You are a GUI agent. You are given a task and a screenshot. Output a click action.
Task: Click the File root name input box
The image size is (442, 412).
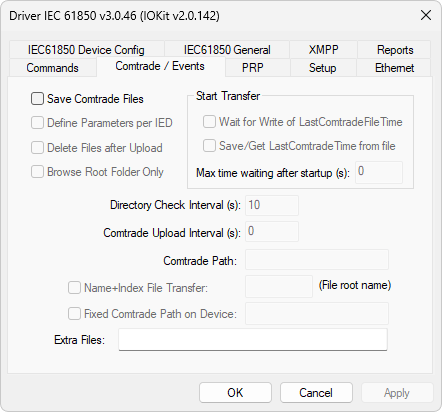pyautogui.click(x=279, y=286)
